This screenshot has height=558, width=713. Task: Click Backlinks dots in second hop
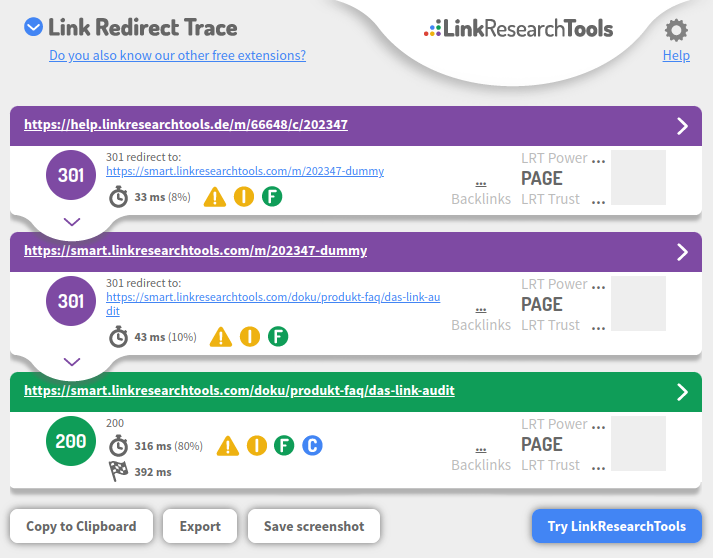[x=481, y=310]
